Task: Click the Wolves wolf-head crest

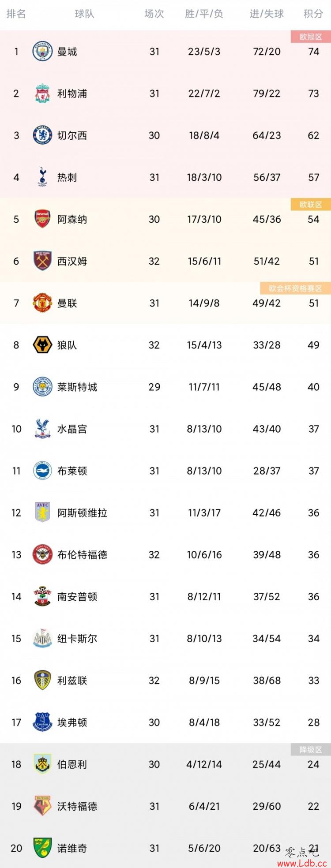Action: tap(43, 345)
